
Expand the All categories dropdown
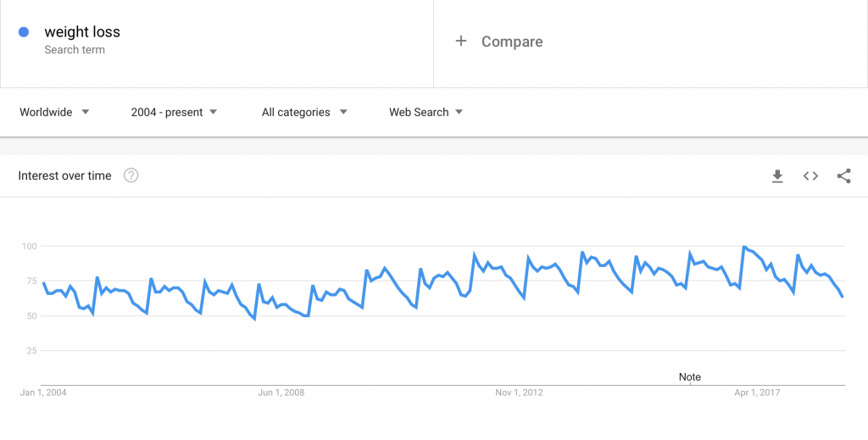click(304, 113)
